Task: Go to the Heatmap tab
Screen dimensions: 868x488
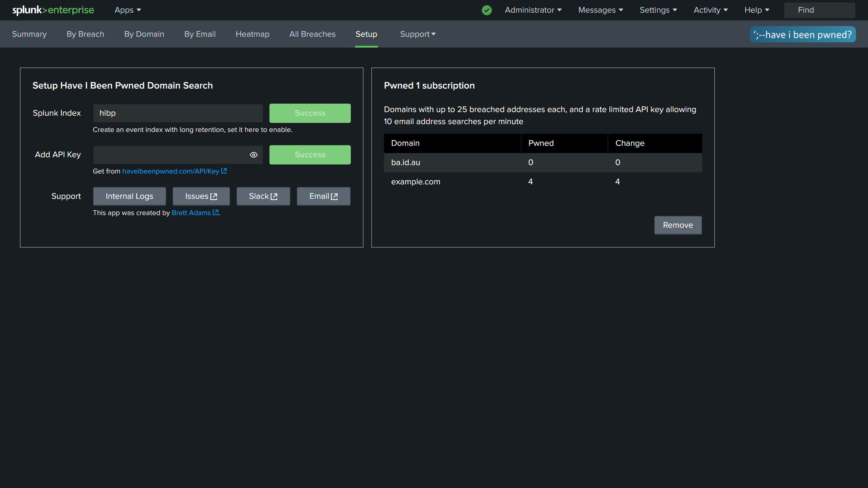Action: click(x=252, y=34)
